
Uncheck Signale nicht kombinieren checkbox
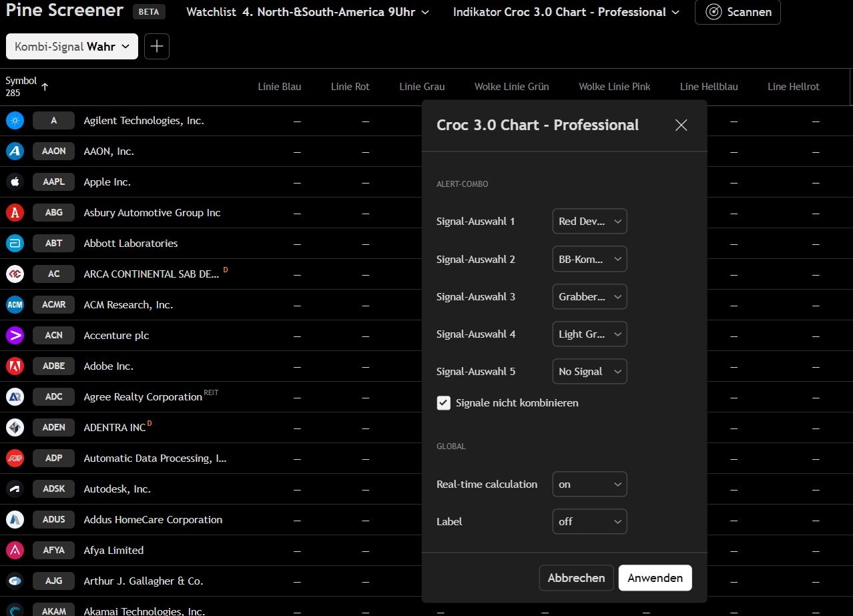[444, 403]
